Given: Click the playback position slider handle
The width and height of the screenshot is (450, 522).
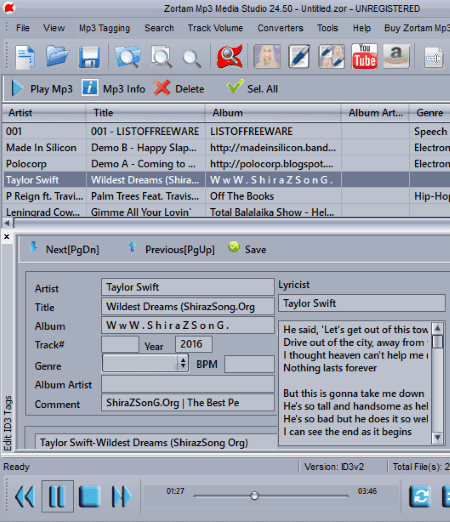Looking at the screenshot, I should pyautogui.click(x=254, y=496).
